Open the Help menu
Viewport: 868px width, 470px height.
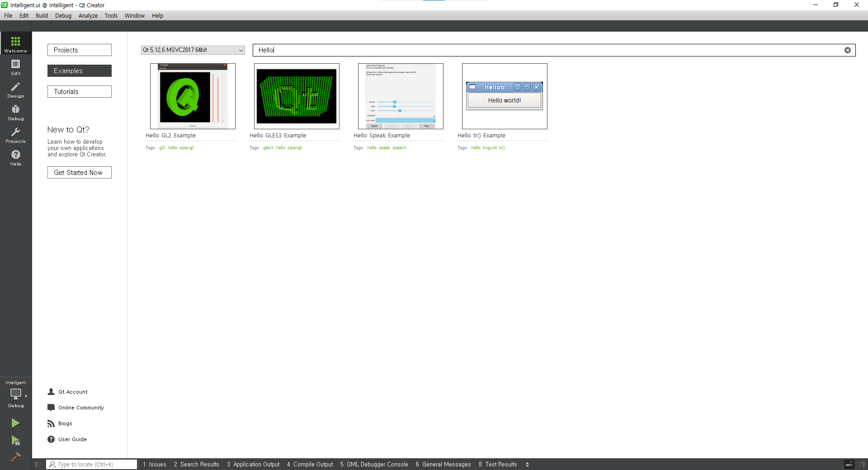157,15
